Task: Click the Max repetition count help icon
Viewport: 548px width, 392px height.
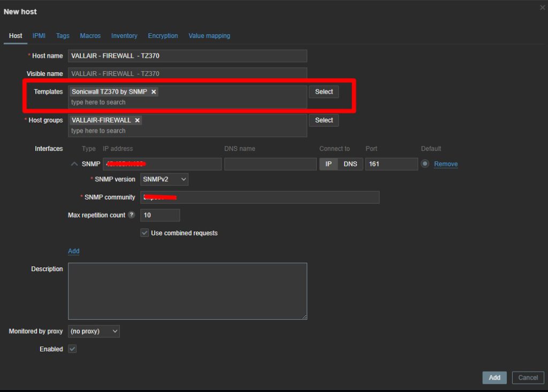Action: pyautogui.click(x=132, y=215)
